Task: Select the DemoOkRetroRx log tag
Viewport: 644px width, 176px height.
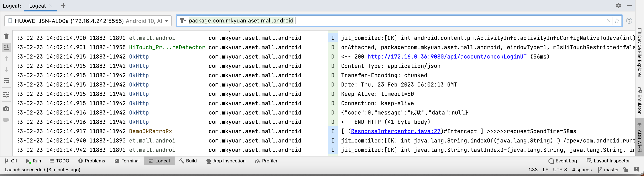Action: pos(151,131)
